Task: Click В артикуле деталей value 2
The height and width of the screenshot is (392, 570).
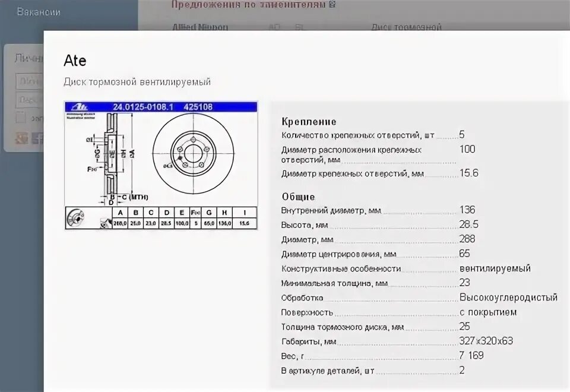Action: [462, 370]
